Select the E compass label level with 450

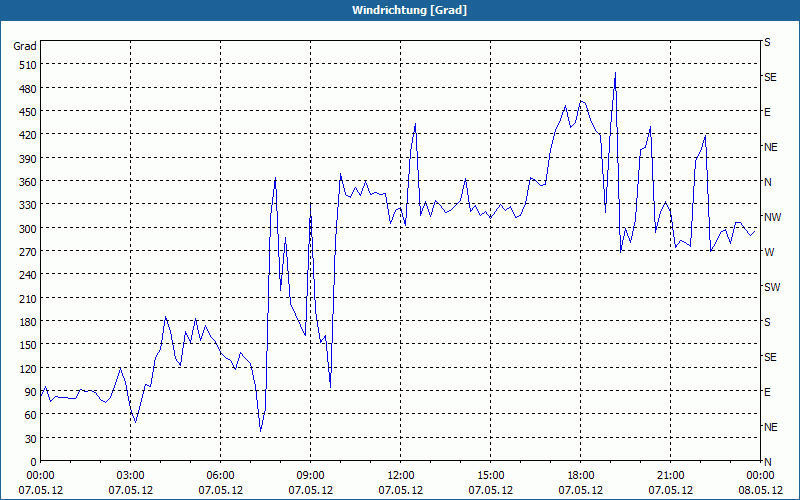(x=767, y=112)
